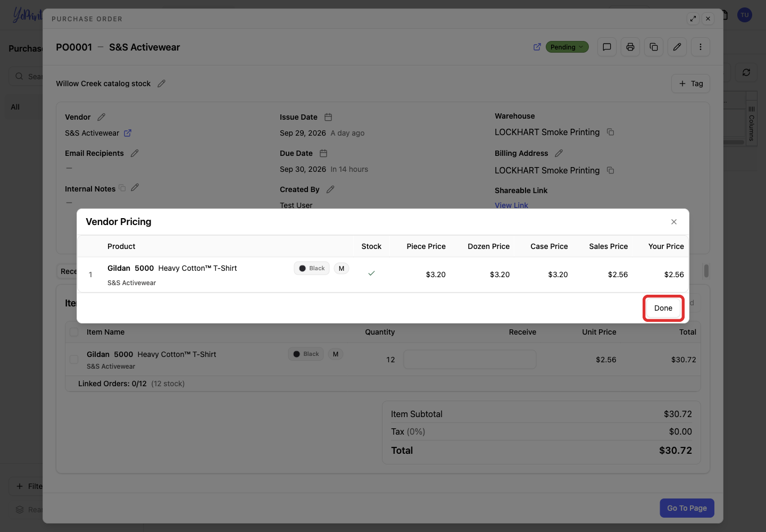
Task: Copy Internal Notes icon
Action: tap(122, 188)
